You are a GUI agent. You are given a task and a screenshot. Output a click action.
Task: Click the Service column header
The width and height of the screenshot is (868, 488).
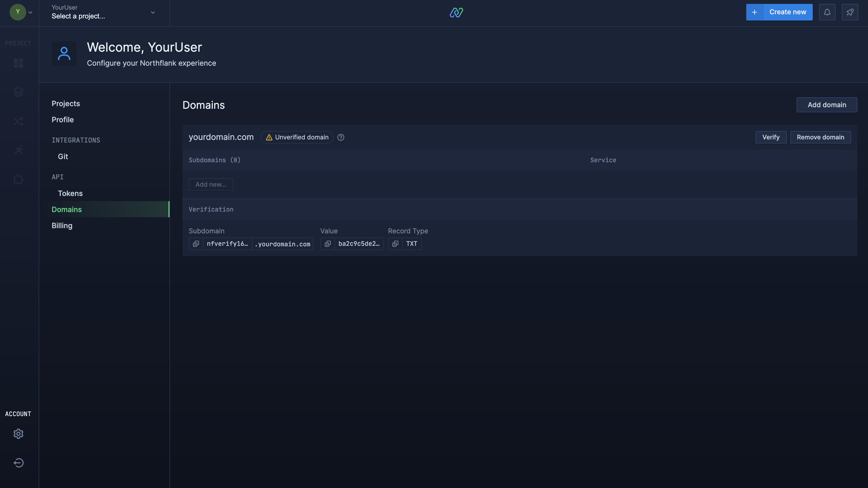click(x=603, y=160)
